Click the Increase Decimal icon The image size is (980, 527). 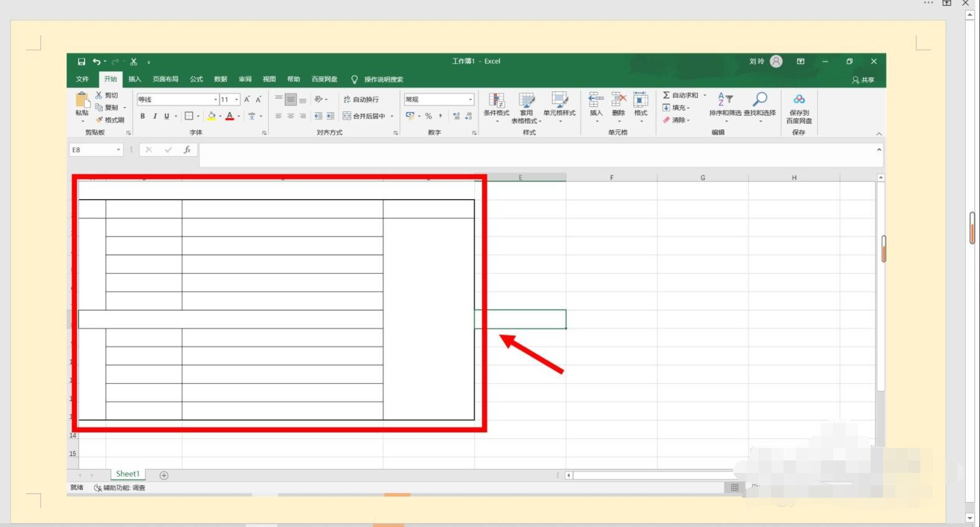(x=456, y=116)
